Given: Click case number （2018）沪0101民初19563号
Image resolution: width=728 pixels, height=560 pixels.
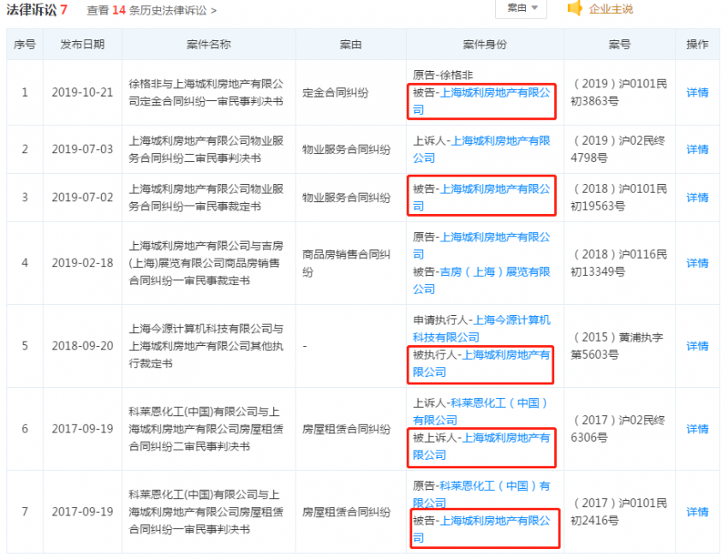Looking at the screenshot, I should click(618, 197).
